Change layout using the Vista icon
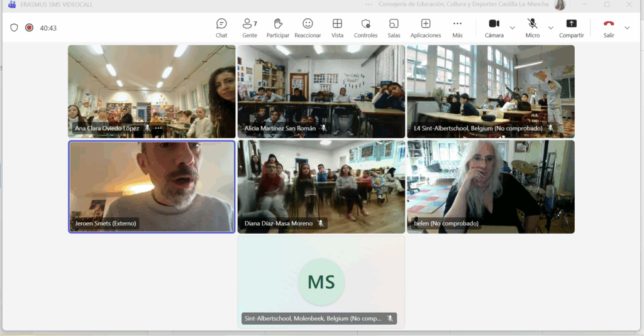644x336 pixels. [x=337, y=28]
